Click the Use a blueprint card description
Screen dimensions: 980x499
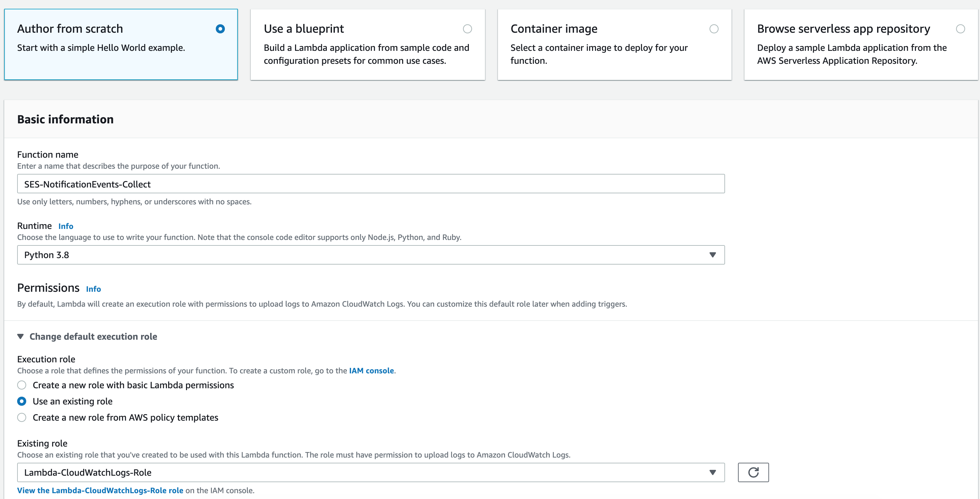coord(366,54)
